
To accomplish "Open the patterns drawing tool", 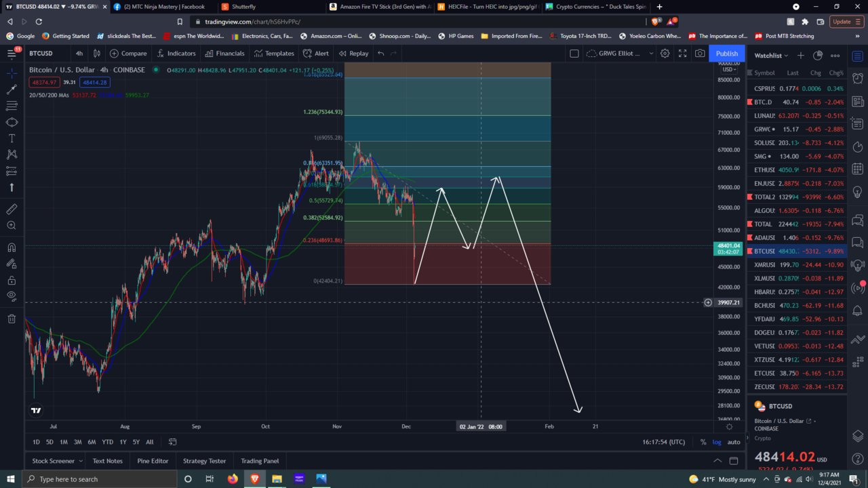I will point(12,155).
